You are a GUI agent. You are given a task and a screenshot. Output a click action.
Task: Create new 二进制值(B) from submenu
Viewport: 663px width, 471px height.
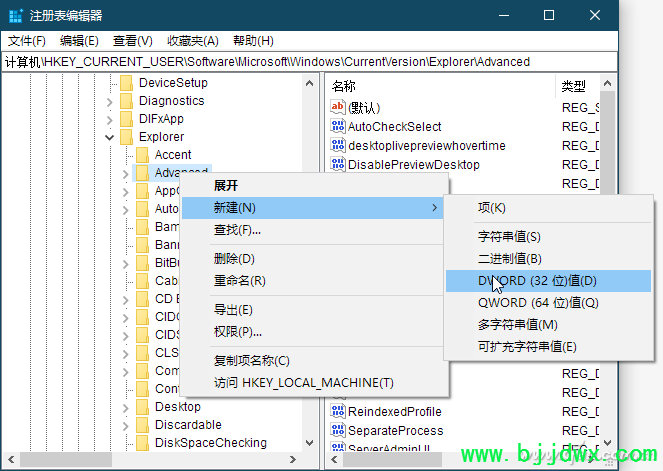point(548,258)
